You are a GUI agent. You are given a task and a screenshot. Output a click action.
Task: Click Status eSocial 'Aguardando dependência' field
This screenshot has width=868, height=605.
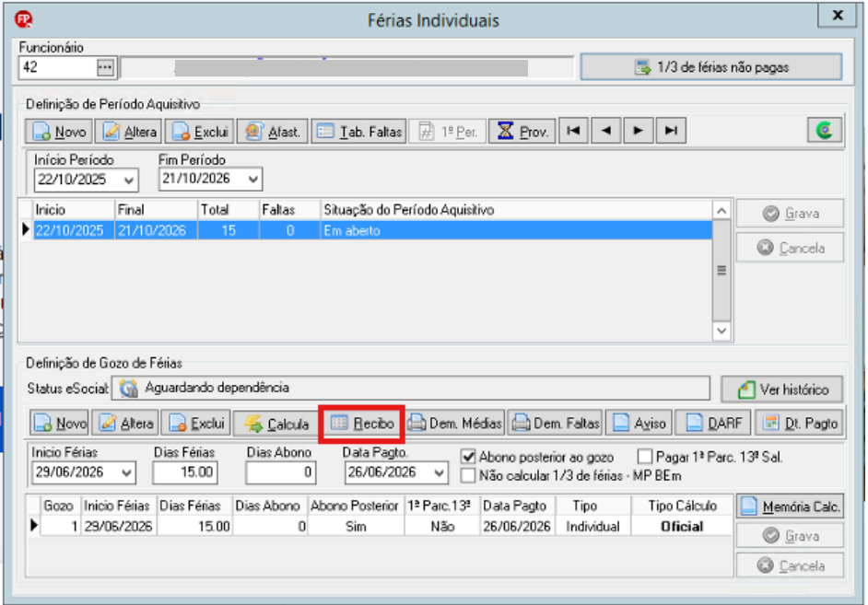411,389
